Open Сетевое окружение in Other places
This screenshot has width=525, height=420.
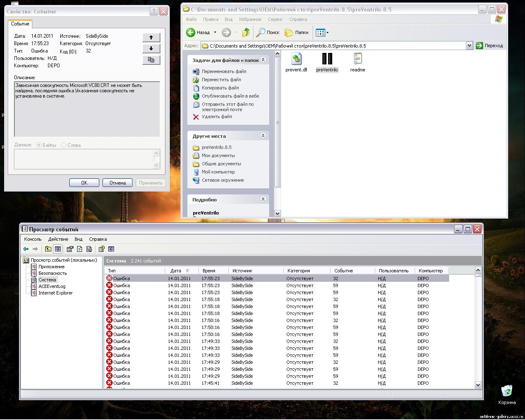pos(218,180)
